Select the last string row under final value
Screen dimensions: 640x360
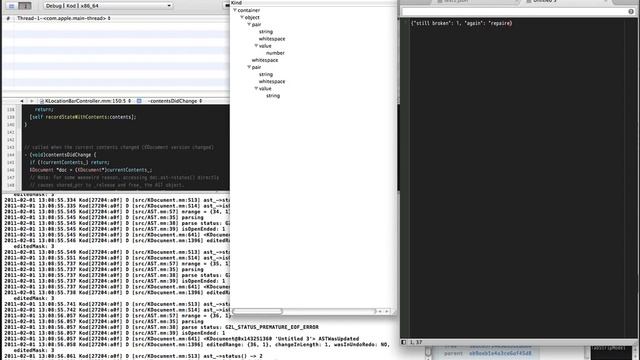pos(273,96)
